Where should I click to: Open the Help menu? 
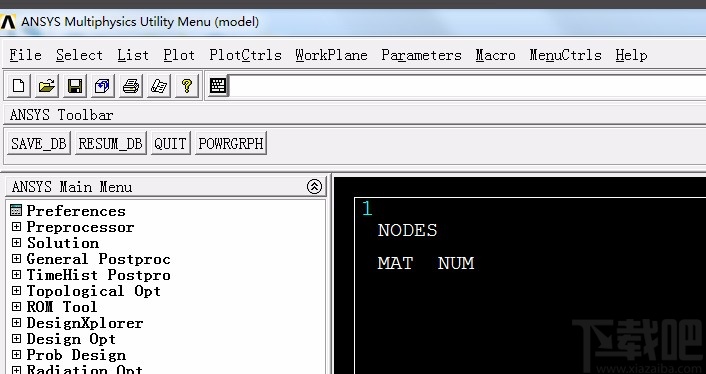tap(631, 55)
